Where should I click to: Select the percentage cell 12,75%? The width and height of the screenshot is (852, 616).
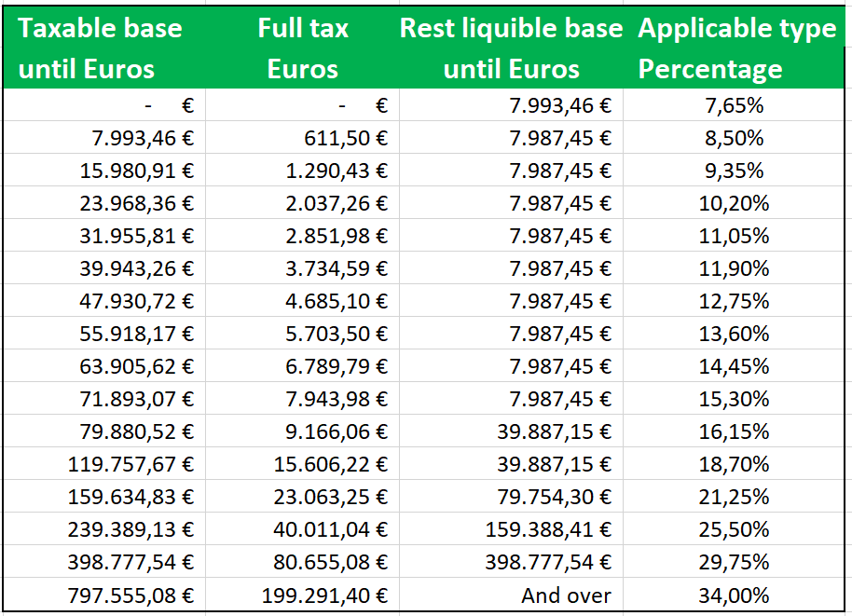point(734,301)
